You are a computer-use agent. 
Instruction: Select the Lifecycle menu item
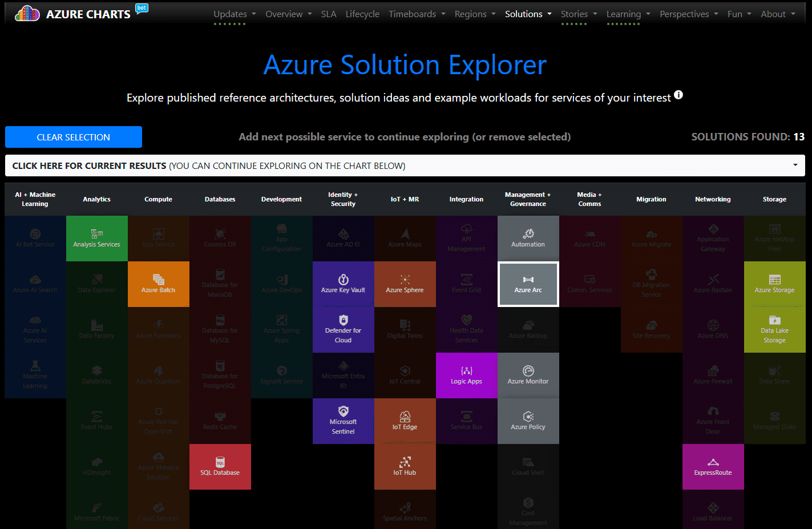362,14
